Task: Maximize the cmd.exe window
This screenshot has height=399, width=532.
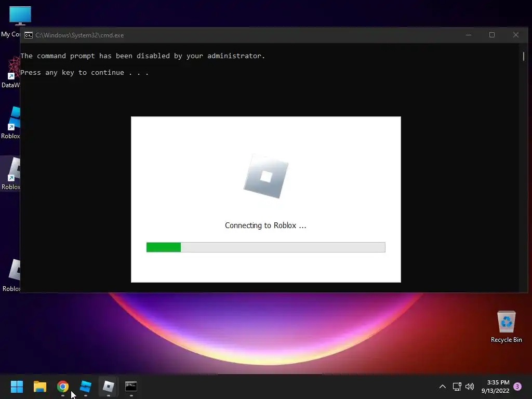Action: click(492, 35)
